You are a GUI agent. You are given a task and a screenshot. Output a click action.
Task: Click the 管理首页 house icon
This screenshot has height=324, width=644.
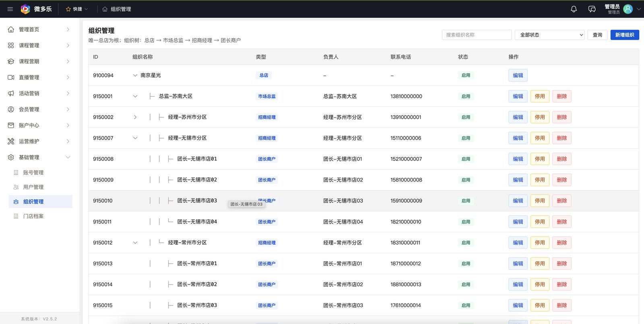(x=11, y=29)
